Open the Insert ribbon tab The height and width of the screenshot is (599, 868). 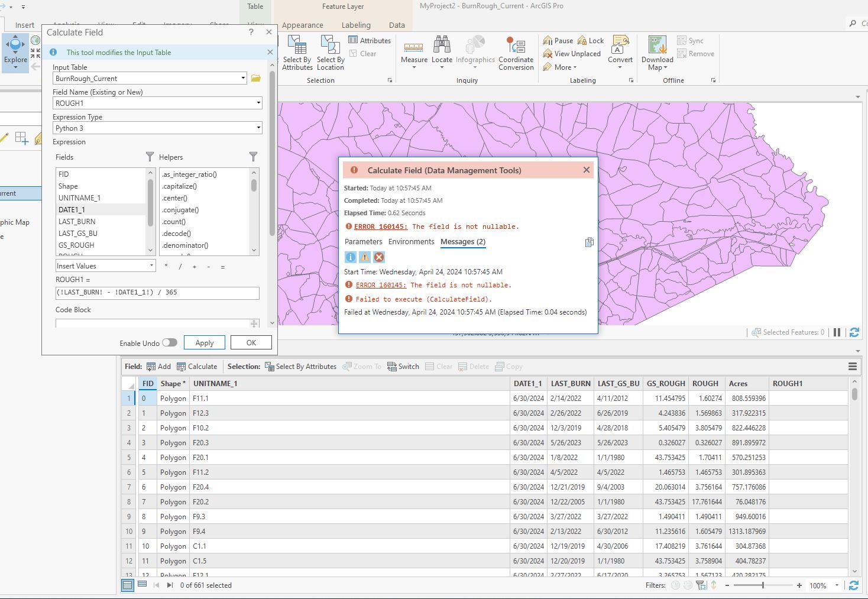25,25
